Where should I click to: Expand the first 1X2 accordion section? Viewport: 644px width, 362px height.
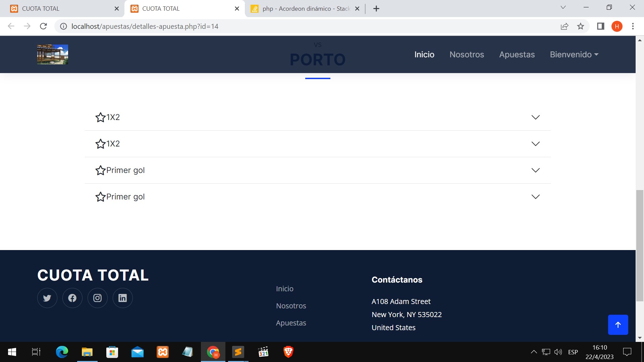click(x=318, y=117)
